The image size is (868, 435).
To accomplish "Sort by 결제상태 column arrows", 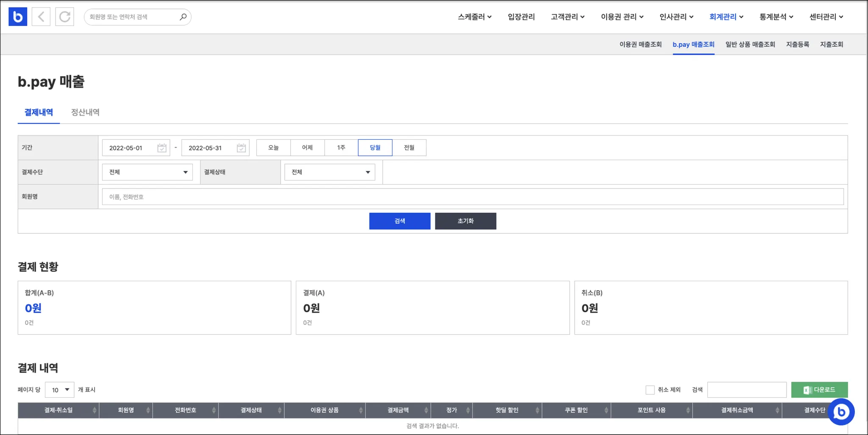I will coord(279,410).
